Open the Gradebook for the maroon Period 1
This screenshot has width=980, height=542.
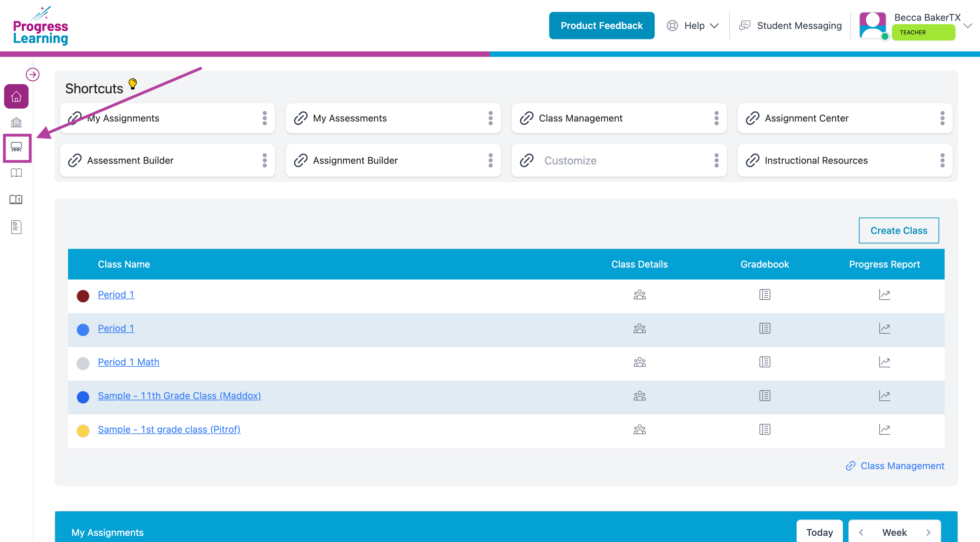(x=765, y=294)
